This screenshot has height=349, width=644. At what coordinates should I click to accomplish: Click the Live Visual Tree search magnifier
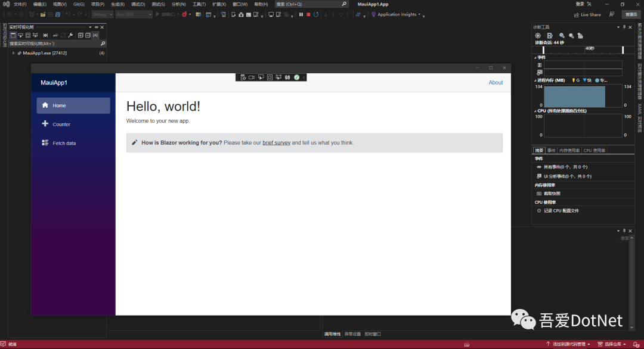(x=103, y=43)
